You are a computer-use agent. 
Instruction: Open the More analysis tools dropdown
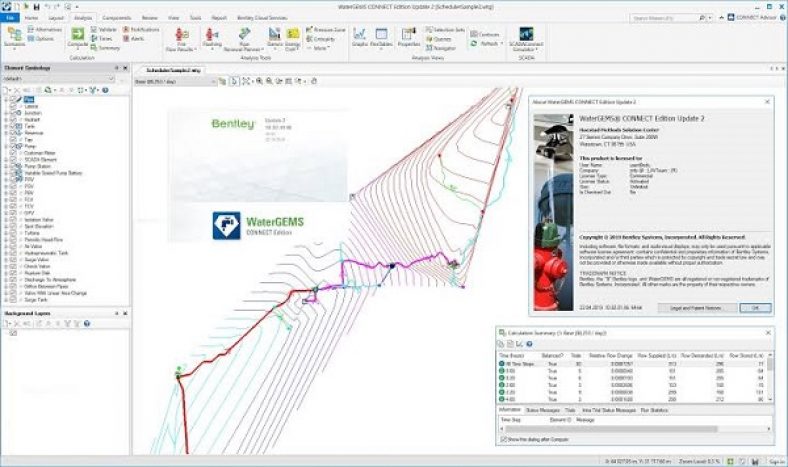[x=319, y=48]
